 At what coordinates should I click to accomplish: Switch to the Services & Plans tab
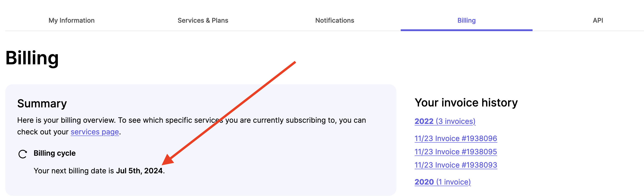203,20
